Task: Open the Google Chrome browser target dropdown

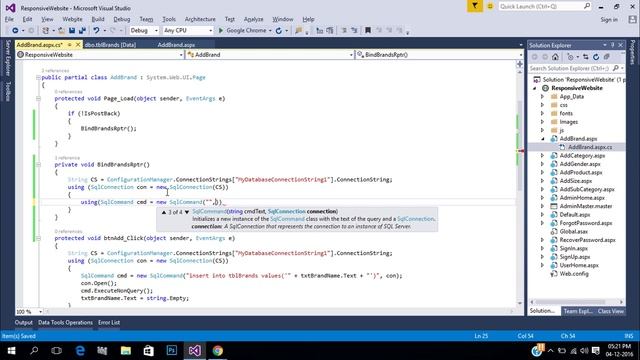Action: pyautogui.click(x=270, y=31)
